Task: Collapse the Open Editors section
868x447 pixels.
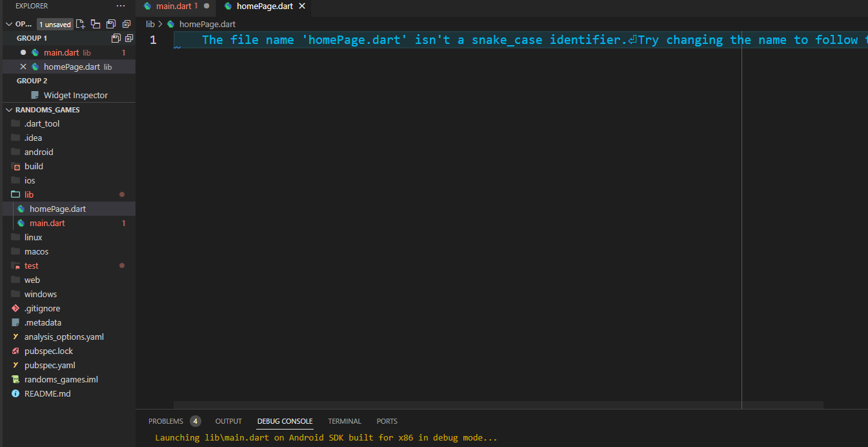Action: (9, 24)
